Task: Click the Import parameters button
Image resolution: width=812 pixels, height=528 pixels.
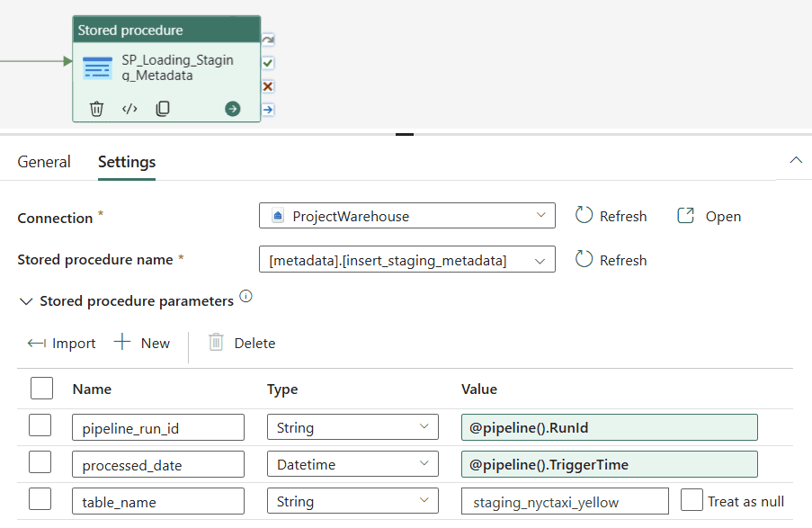Action: (61, 343)
